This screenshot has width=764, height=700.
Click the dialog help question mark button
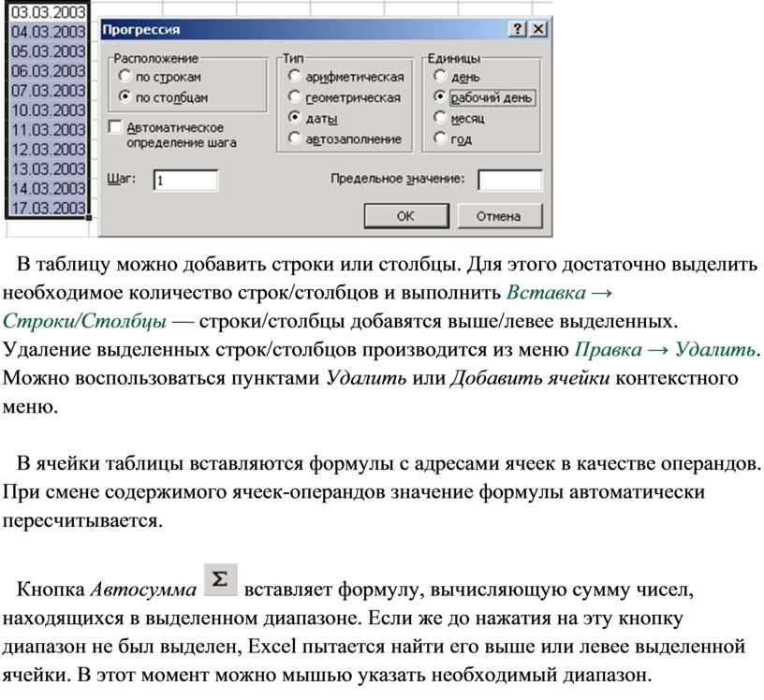tap(519, 30)
